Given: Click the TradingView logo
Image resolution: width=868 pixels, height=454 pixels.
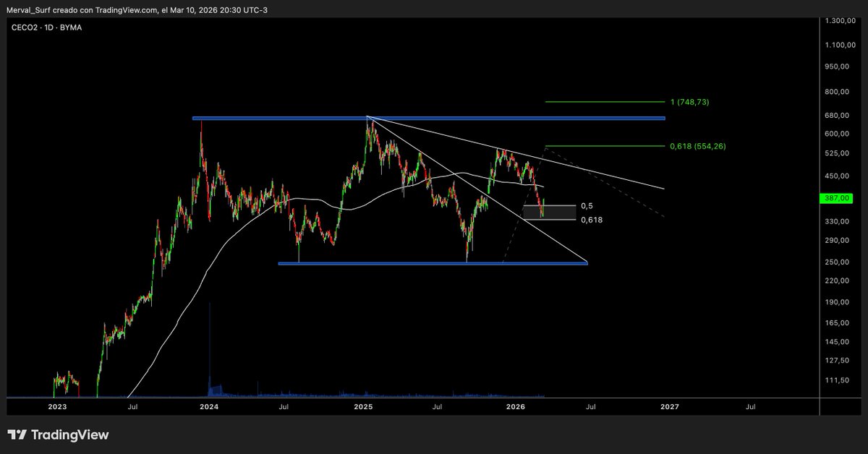Looking at the screenshot, I should point(59,434).
